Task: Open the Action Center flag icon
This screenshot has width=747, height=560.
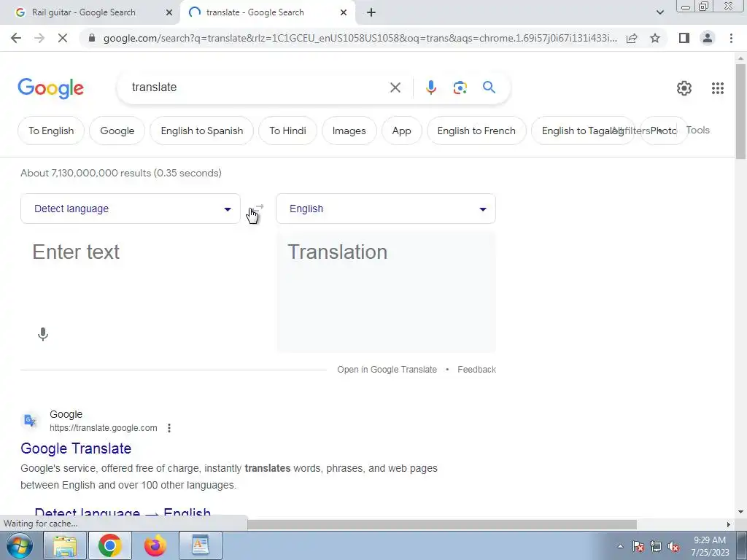Action: pyautogui.click(x=638, y=547)
